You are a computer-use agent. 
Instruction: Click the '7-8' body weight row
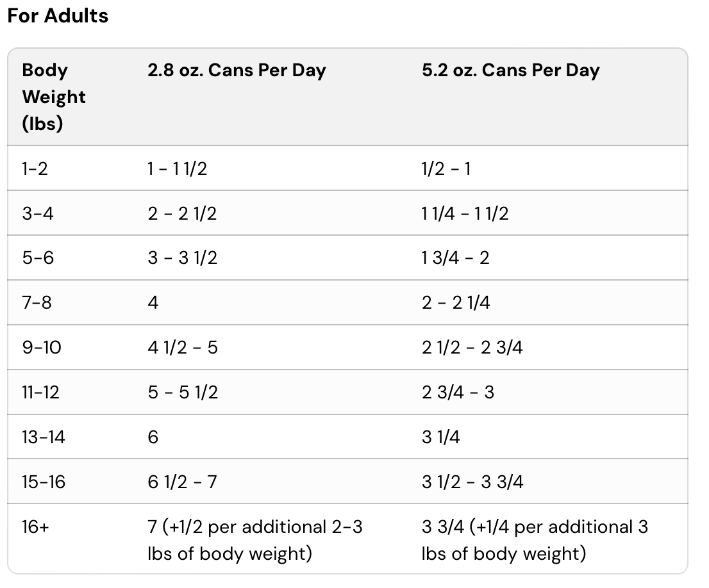37,302
